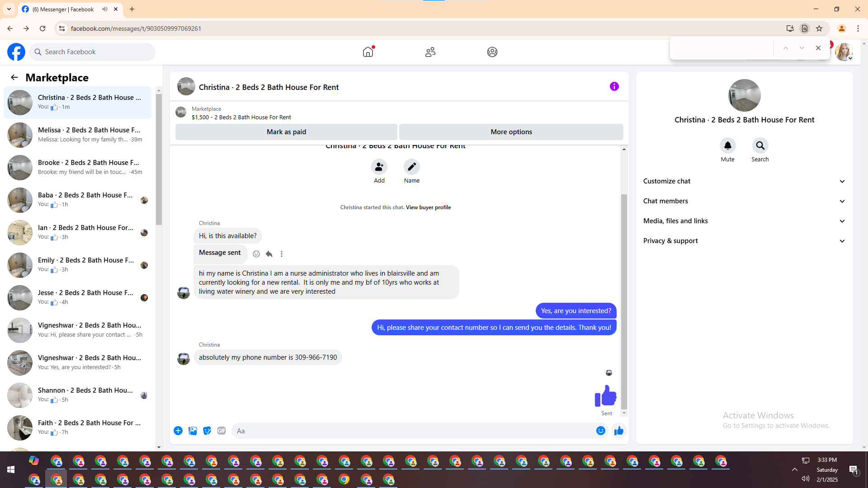Send a thumbs up like
The width and height of the screenshot is (868, 488).
click(618, 431)
